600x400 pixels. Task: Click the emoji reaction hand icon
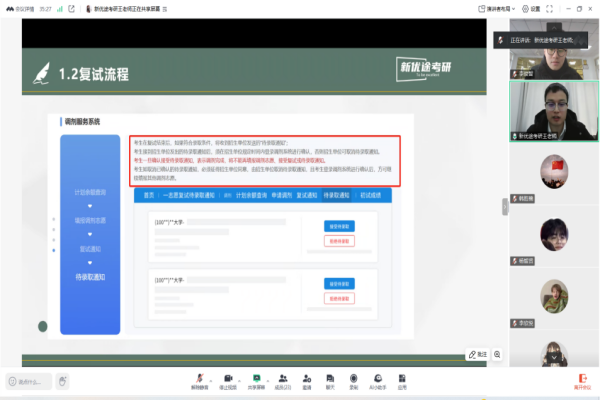click(x=62, y=380)
